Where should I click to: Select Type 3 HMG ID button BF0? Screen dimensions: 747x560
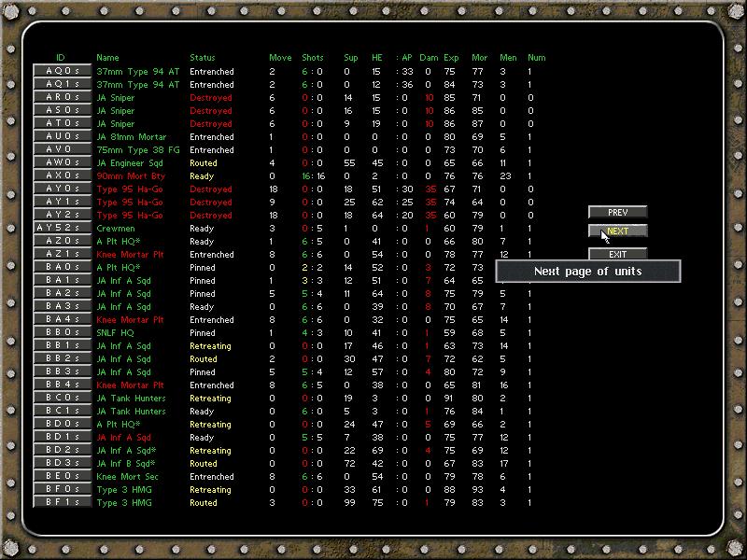(x=63, y=489)
